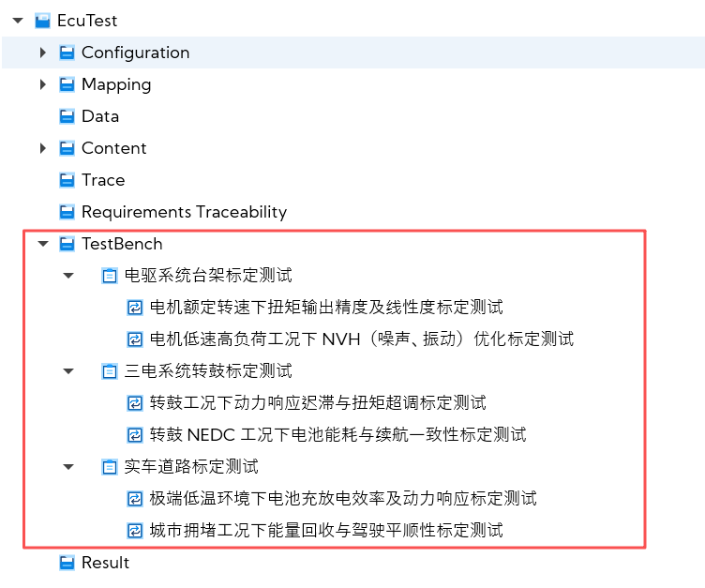Expand the Content tree node
This screenshot has height=588, width=705.
[x=43, y=148]
